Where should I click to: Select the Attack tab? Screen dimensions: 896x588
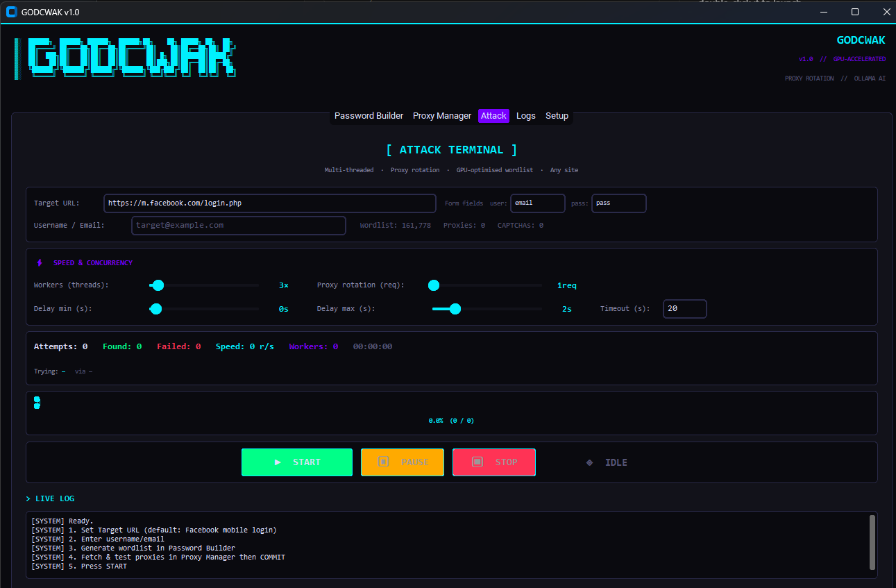493,116
